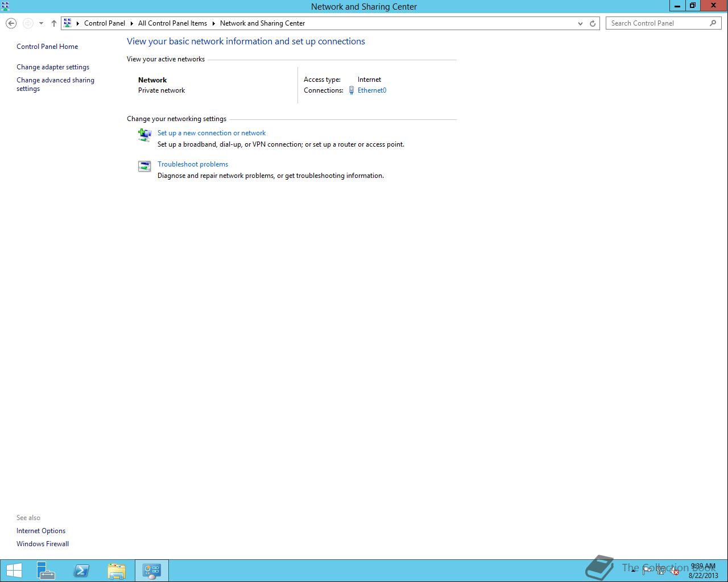Click the page title about basic network information

(x=246, y=41)
